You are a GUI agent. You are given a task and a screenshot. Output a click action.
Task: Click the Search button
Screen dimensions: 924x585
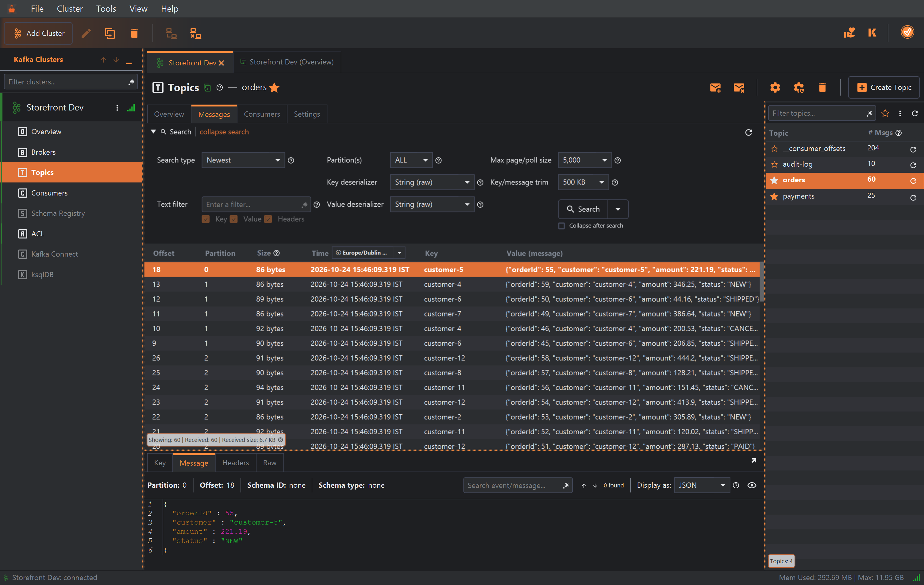click(x=583, y=209)
